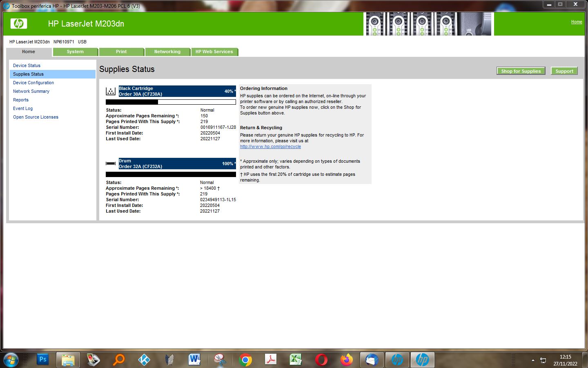The image size is (588, 368).
Task: Click the Drum 100% level bar
Action: point(171,175)
